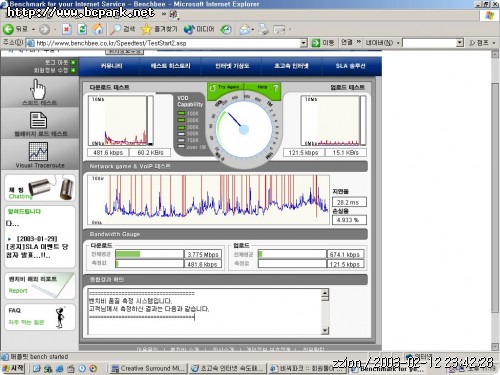Click the Help question mark button
The width and height of the screenshot is (500, 375).
pyautogui.click(x=275, y=87)
